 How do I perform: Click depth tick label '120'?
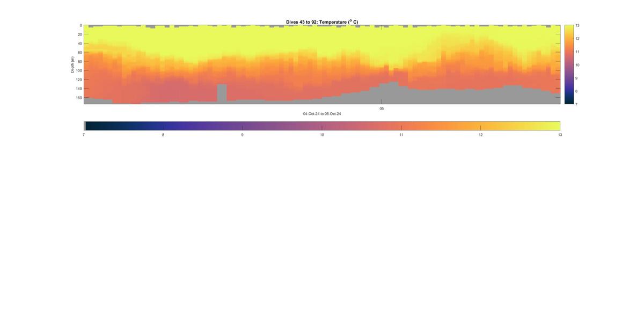pos(78,79)
